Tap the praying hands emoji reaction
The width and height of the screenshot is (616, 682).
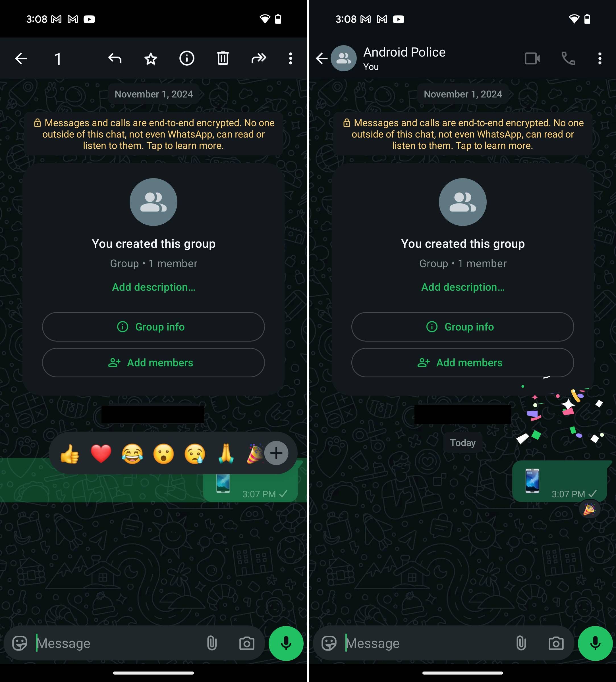(x=227, y=452)
